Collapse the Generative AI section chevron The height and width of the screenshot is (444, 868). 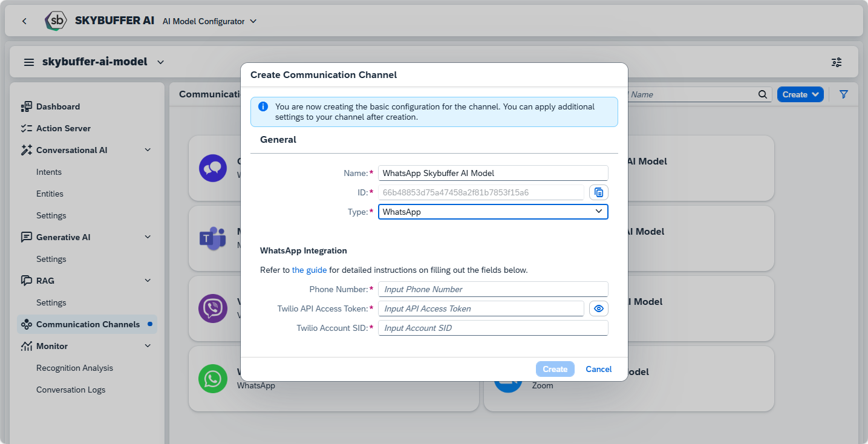(x=148, y=237)
